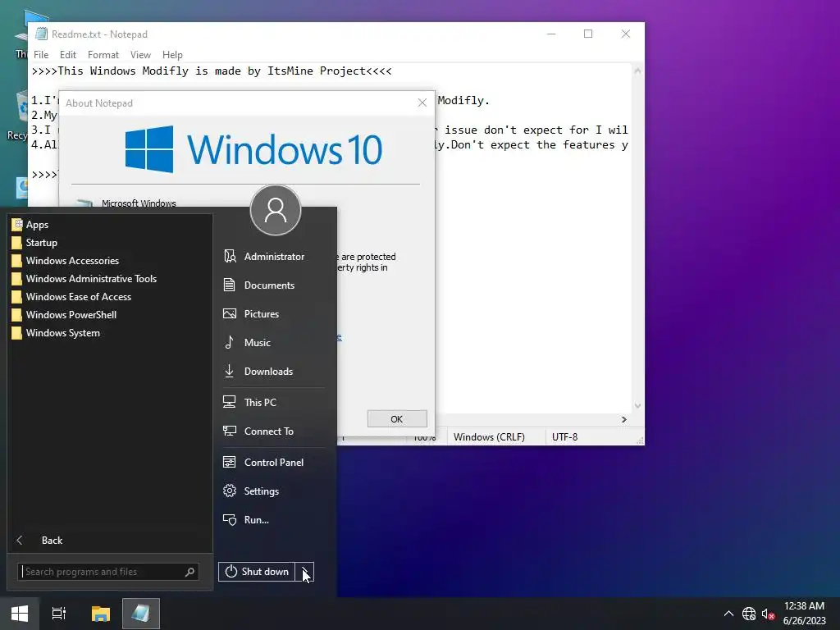The width and height of the screenshot is (840, 630).
Task: Click Notepad's horizontal scrollbar right arrow
Action: point(624,419)
